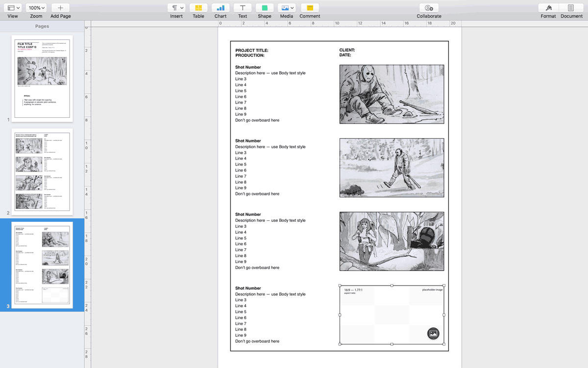Click the Chart icon in toolbar
This screenshot has height=368, width=588.
point(220,8)
